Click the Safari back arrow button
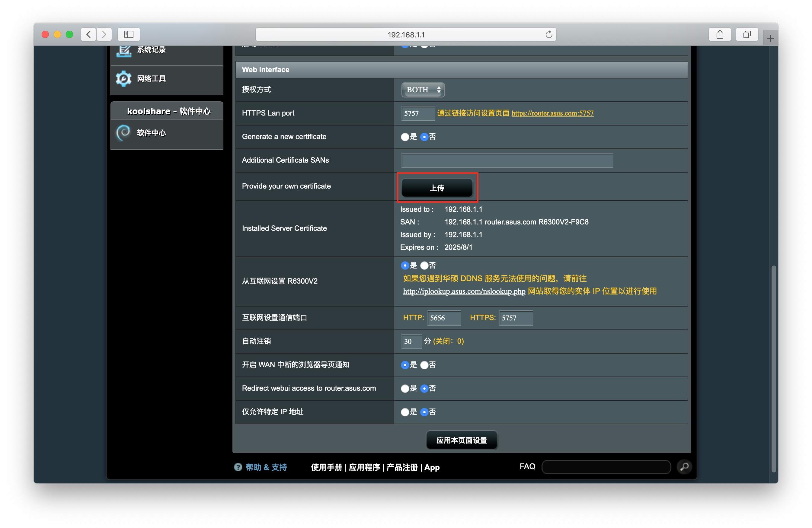 [89, 34]
